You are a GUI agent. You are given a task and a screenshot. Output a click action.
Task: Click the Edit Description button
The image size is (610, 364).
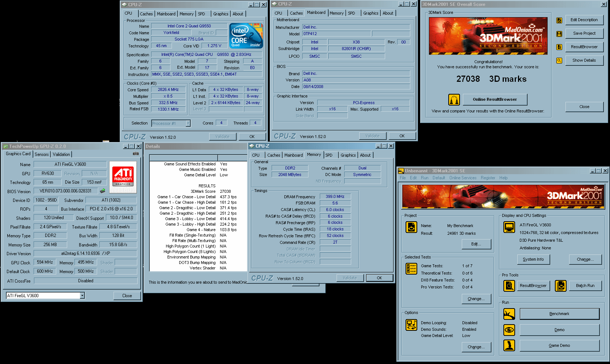coord(584,20)
